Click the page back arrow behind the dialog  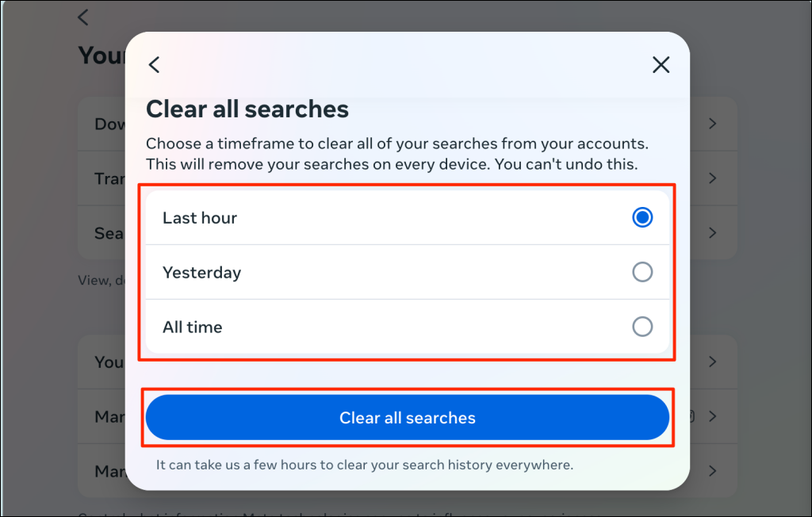tap(83, 17)
